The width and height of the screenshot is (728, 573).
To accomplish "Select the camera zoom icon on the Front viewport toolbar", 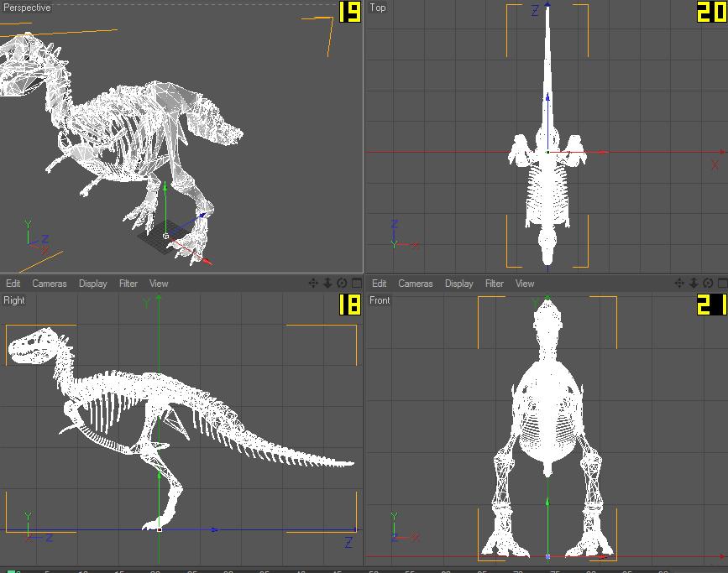I will 693,284.
